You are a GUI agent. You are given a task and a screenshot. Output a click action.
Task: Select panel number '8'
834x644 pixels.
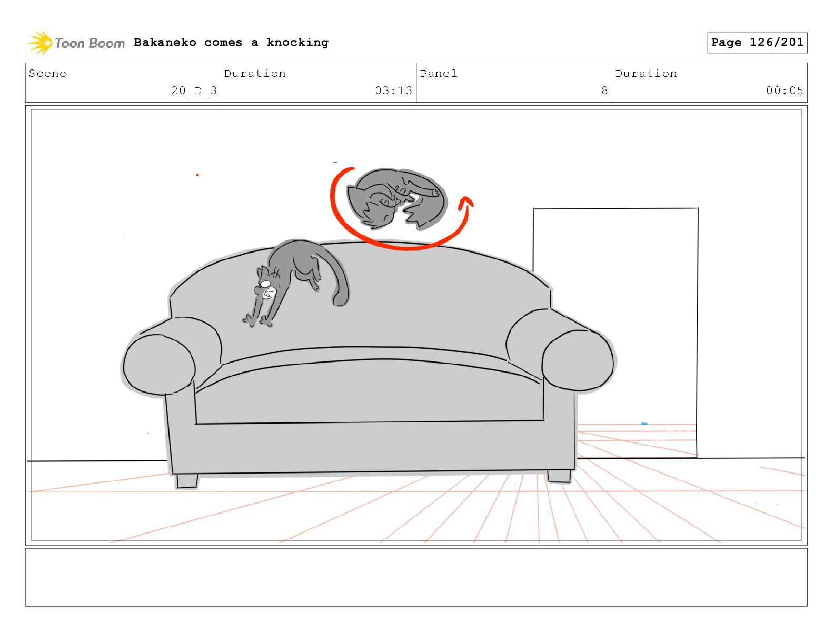tap(605, 90)
